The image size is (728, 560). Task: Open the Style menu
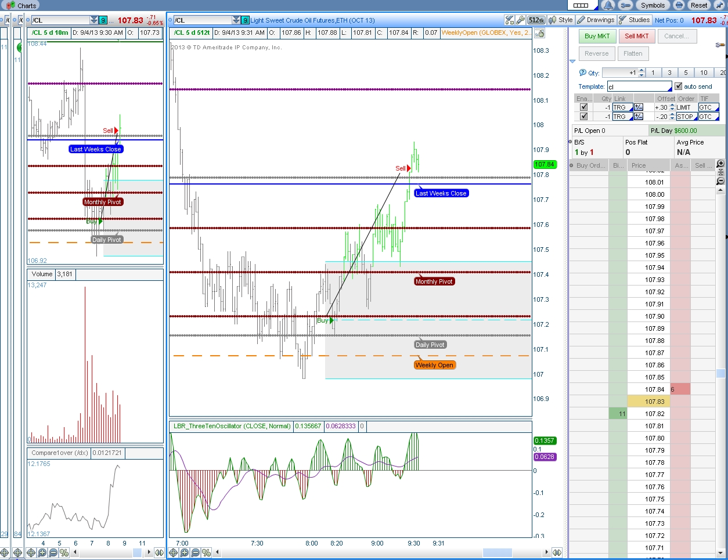[561, 20]
